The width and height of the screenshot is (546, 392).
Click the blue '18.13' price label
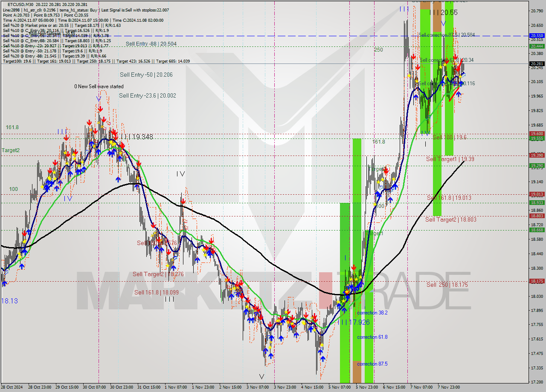point(9,301)
